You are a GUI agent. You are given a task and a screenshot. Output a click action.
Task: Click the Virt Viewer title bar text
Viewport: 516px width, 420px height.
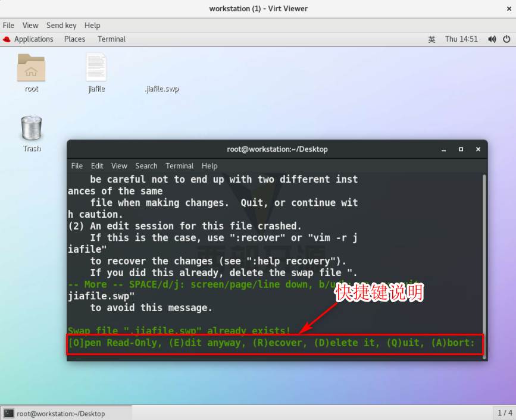coord(258,9)
